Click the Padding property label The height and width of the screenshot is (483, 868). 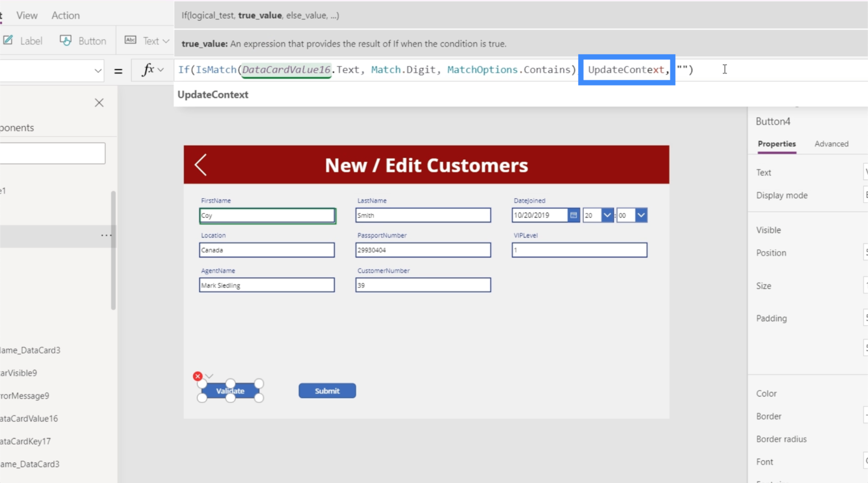(x=771, y=319)
